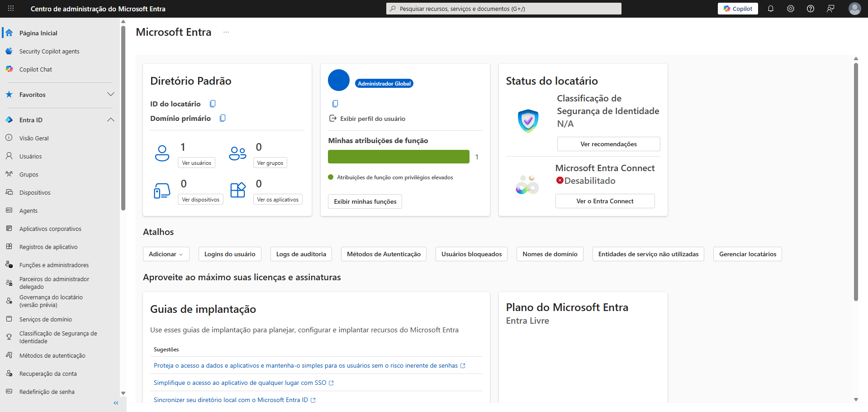This screenshot has width=868, height=412.
Task: Open the settings gear icon
Action: 791,9
